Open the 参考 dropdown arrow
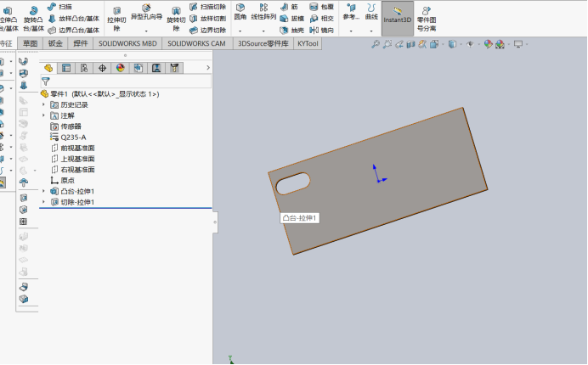 tap(351, 31)
